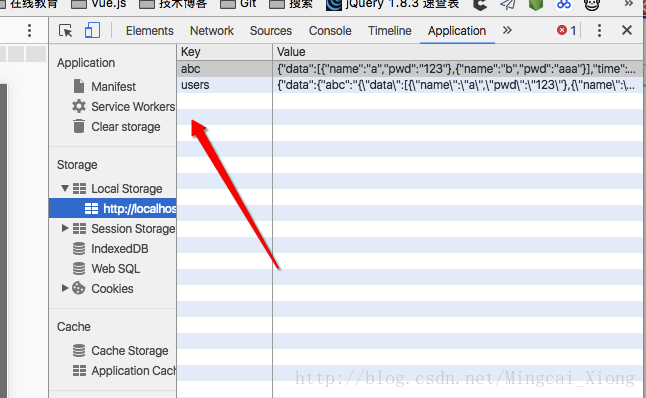Click the Cookies cookie icon

pyautogui.click(x=79, y=288)
